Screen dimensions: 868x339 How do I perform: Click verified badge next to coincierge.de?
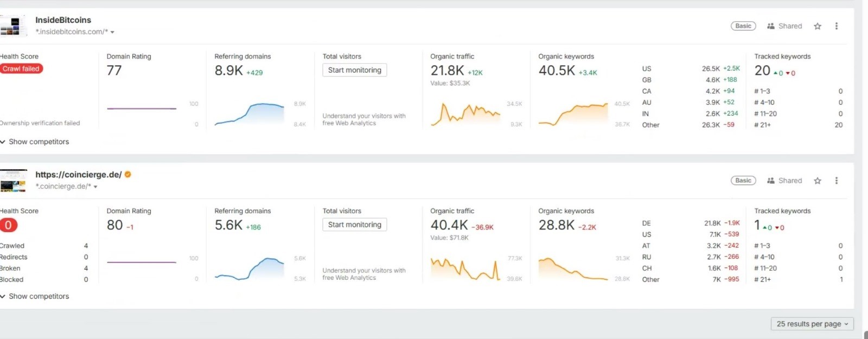(128, 174)
